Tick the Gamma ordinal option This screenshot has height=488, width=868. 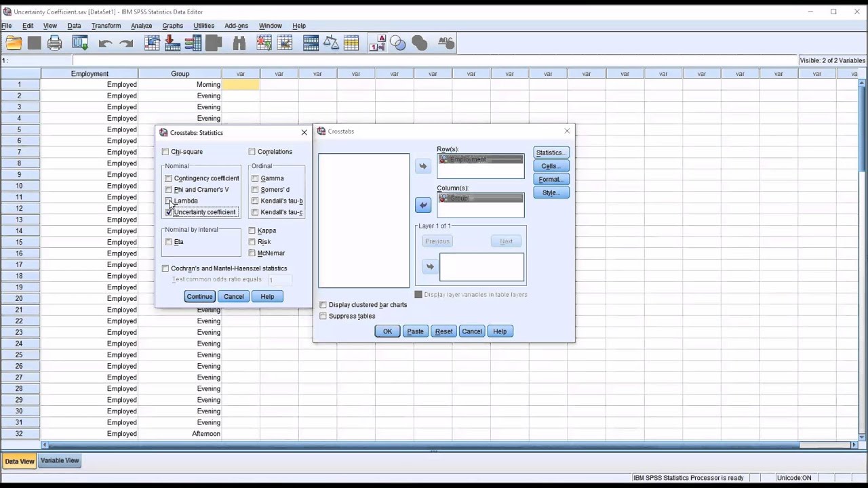255,178
